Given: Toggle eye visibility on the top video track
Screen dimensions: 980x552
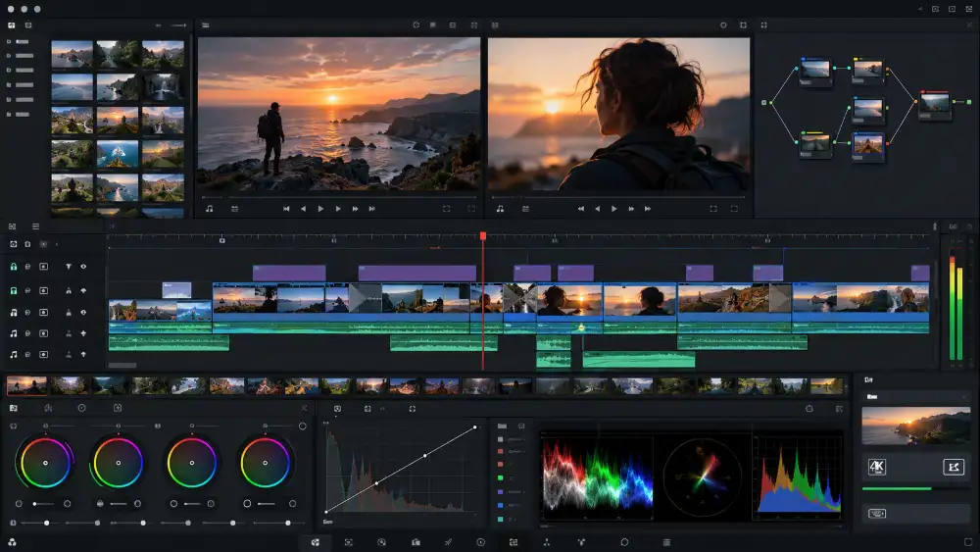Looking at the screenshot, I should pyautogui.click(x=83, y=267).
